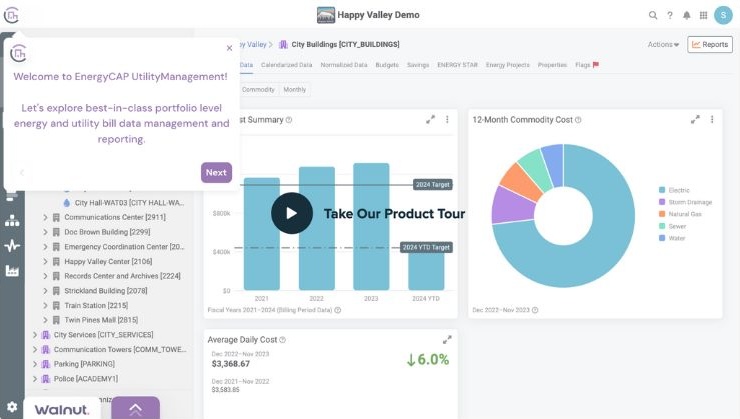Screen dimensions: 740x419
Task: Click the Reports button
Action: click(710, 45)
